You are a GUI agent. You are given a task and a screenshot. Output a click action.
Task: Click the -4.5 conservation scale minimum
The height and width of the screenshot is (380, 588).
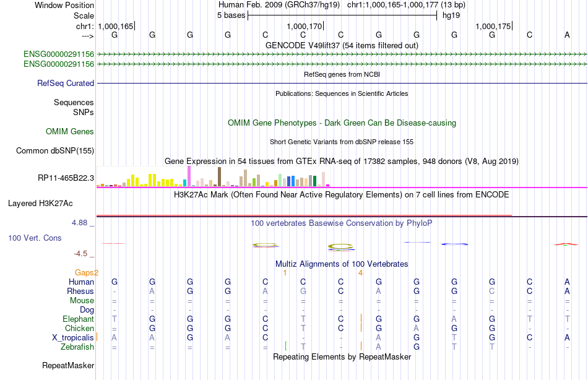pyautogui.click(x=80, y=254)
